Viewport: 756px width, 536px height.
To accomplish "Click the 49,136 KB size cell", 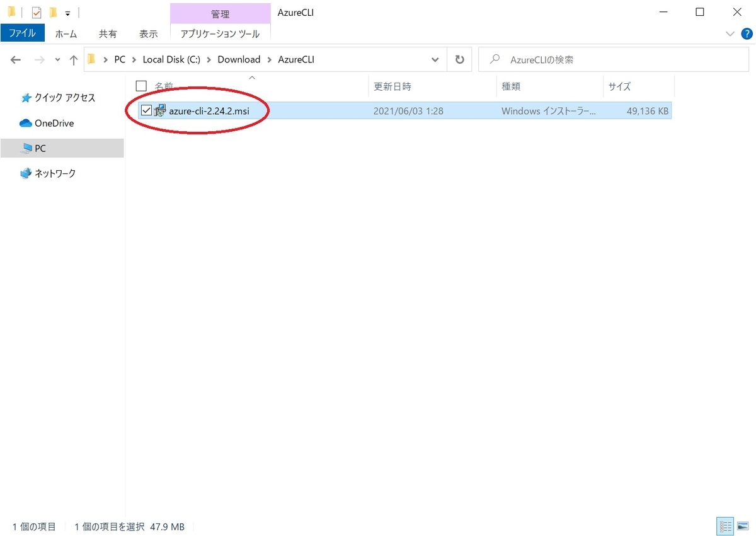I will point(648,111).
